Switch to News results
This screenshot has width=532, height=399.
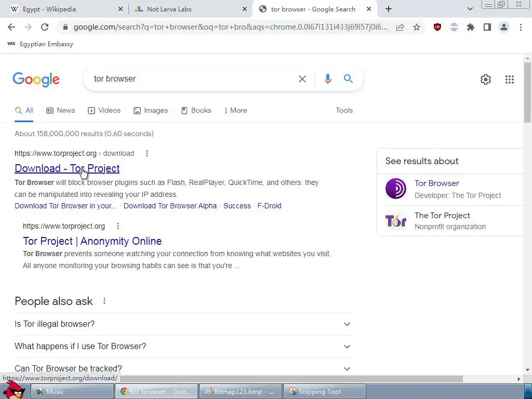61,111
